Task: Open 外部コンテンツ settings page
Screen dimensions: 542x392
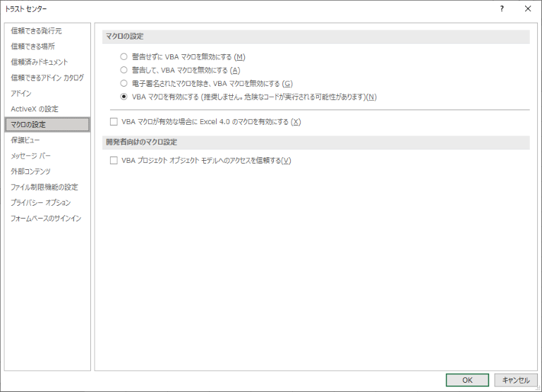Action: point(31,171)
